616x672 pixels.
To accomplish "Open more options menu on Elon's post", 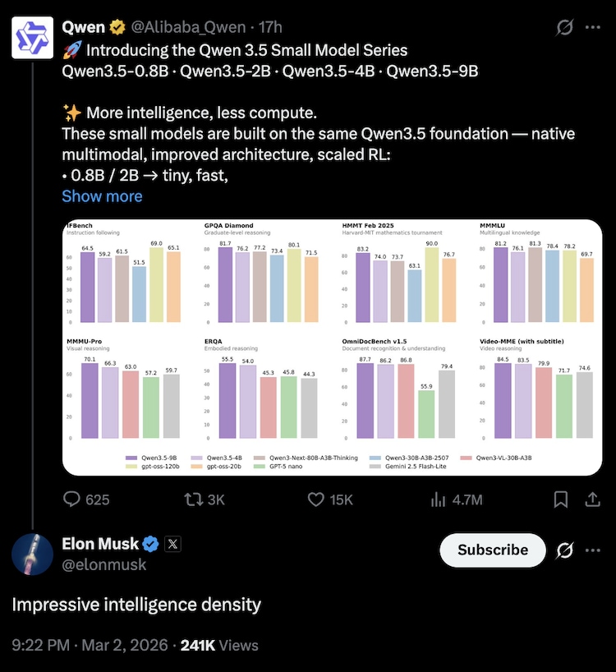I will click(592, 550).
